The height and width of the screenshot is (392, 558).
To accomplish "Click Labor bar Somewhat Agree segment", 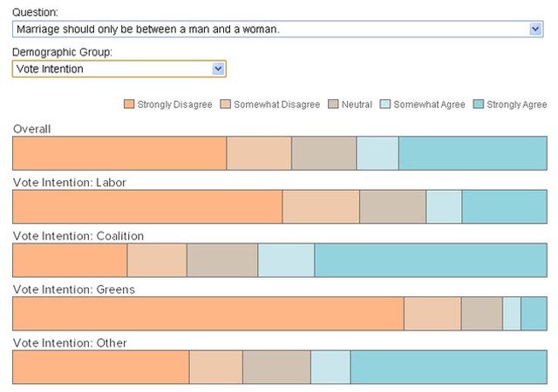I will click(x=444, y=206).
